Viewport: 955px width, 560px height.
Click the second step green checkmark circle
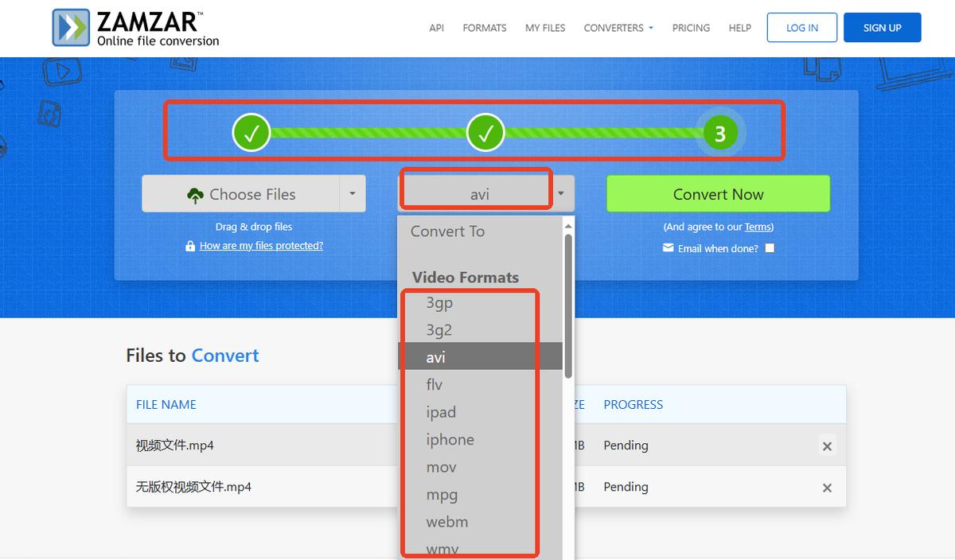(x=485, y=133)
